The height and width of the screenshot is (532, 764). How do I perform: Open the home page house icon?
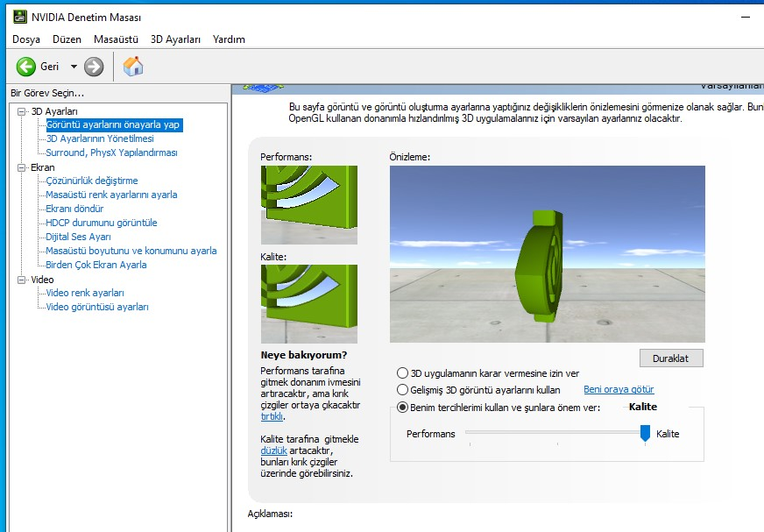click(x=133, y=67)
